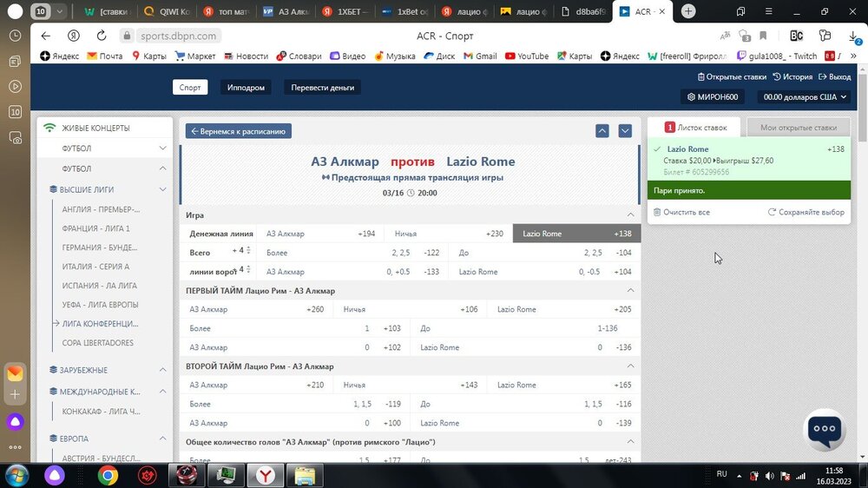Click the Back to schedule button
The image size is (868, 488).
pyautogui.click(x=238, y=131)
